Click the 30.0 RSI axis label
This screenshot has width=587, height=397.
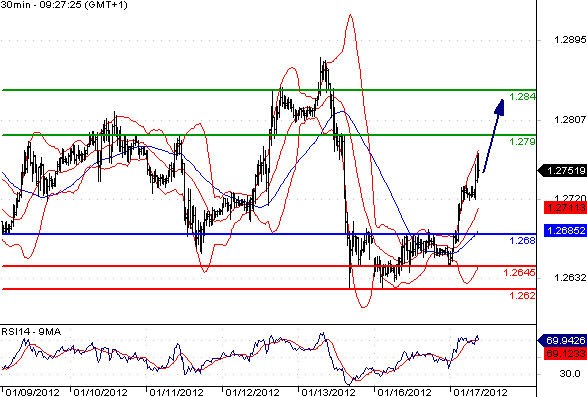(x=570, y=373)
